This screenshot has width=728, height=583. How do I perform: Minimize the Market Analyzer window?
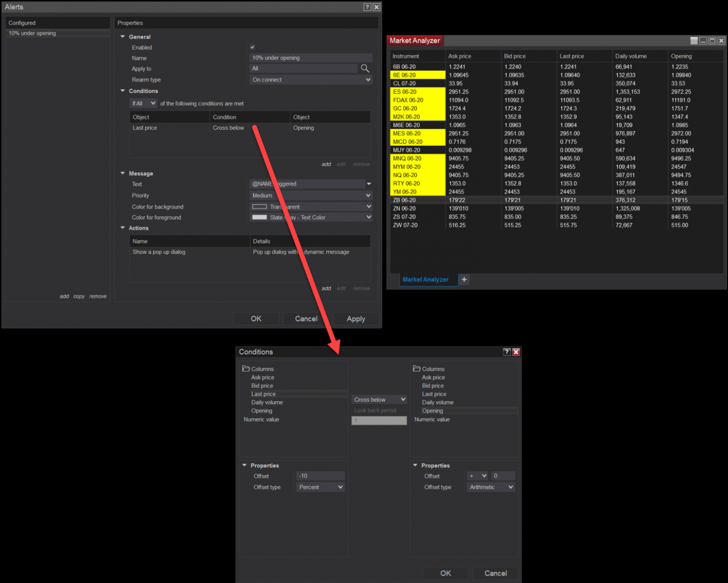click(703, 41)
